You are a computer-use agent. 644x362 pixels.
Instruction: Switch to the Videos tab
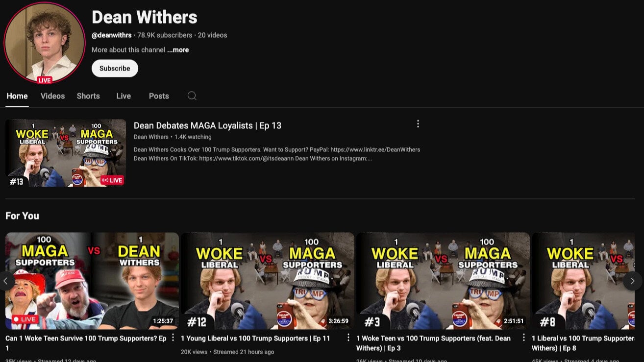[52, 96]
